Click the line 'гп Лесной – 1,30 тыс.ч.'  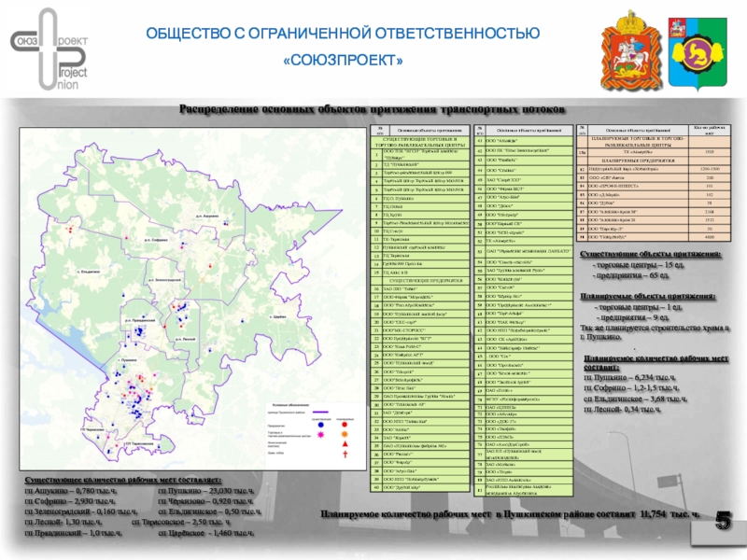[63, 522]
